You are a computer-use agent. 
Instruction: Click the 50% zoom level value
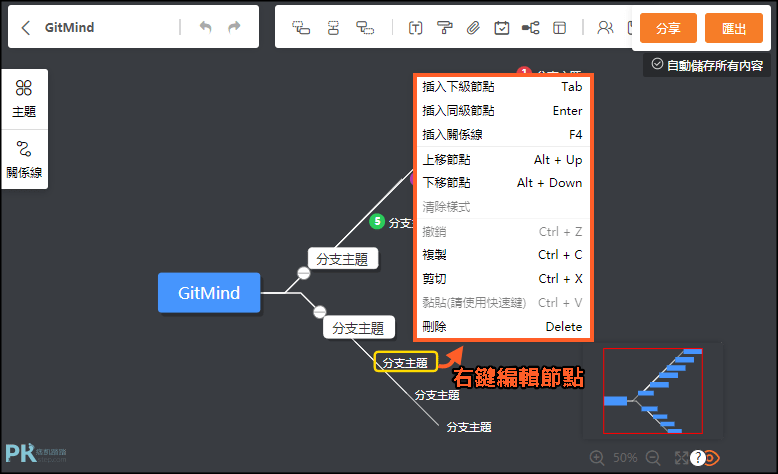point(625,458)
